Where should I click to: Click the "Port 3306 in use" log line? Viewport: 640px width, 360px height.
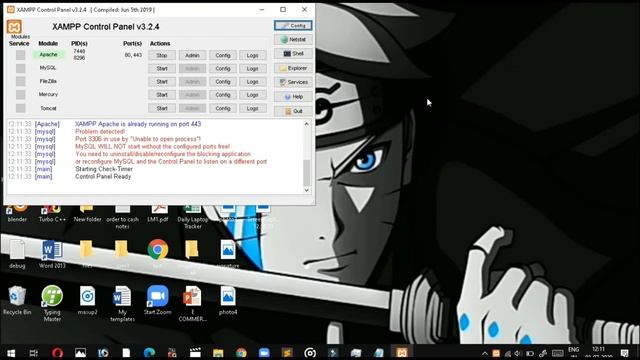tap(138, 139)
